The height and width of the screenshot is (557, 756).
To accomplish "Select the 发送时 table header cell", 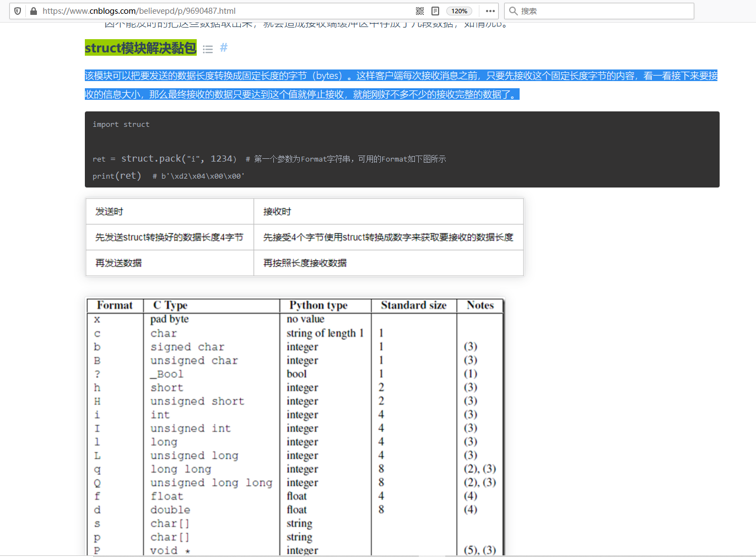I will 170,211.
